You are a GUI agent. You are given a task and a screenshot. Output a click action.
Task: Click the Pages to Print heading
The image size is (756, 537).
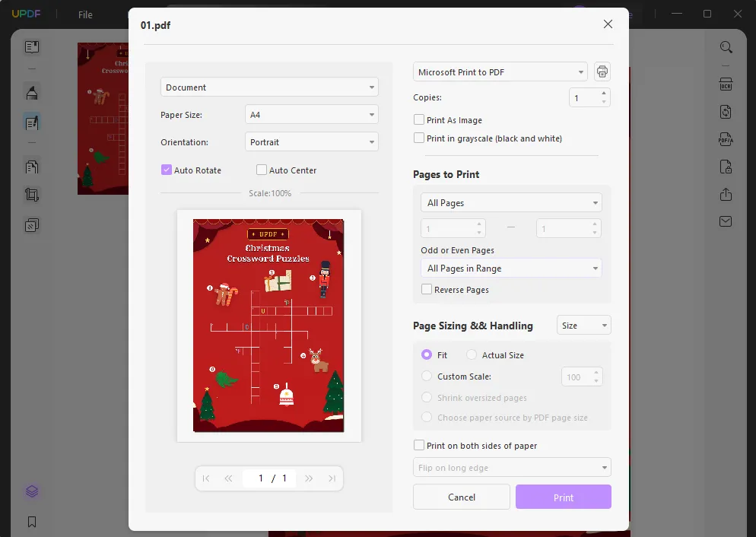pyautogui.click(x=446, y=174)
